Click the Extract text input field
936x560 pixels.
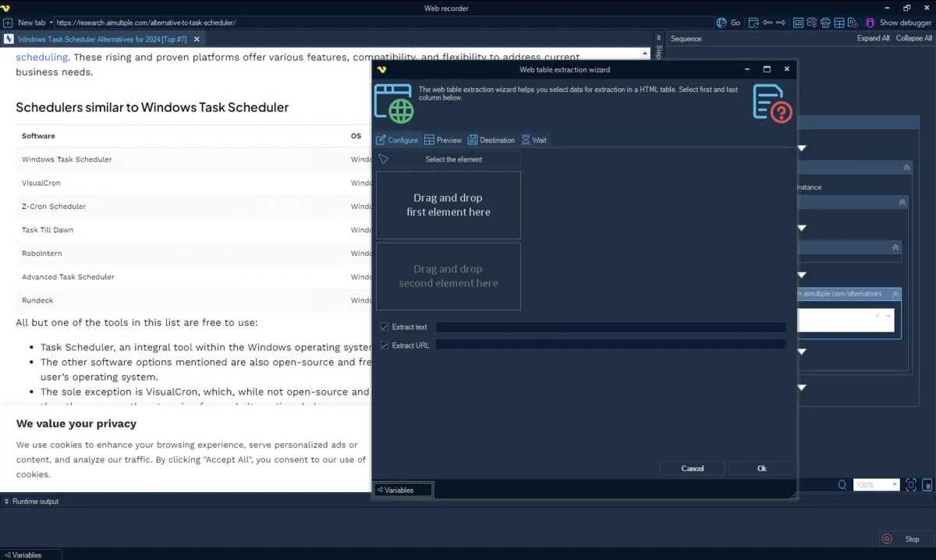(x=611, y=327)
